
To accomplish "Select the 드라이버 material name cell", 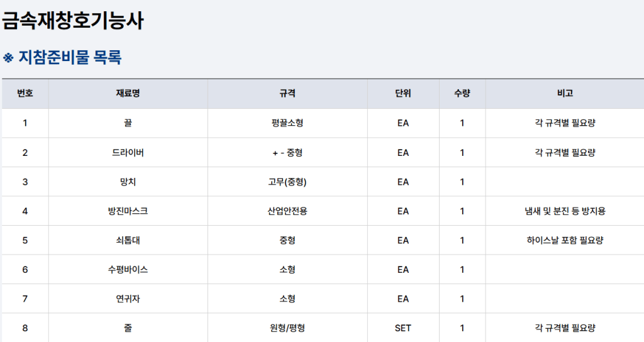I will pos(128,153).
